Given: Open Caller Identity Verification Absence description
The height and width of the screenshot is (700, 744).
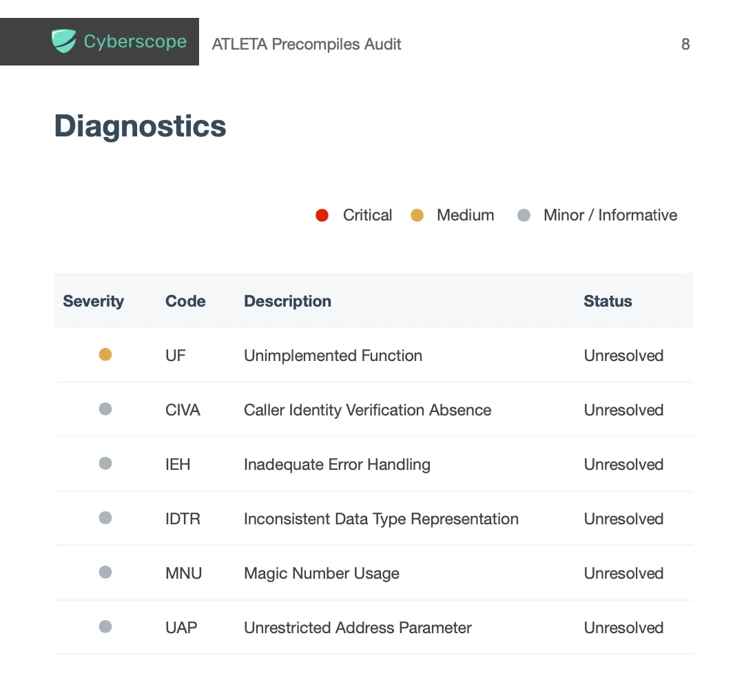Looking at the screenshot, I should pos(368,410).
